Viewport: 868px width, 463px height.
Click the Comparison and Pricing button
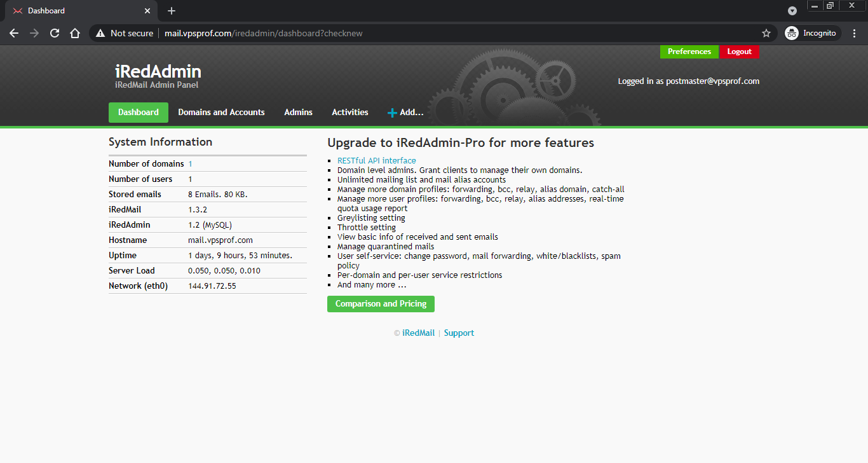pyautogui.click(x=381, y=304)
